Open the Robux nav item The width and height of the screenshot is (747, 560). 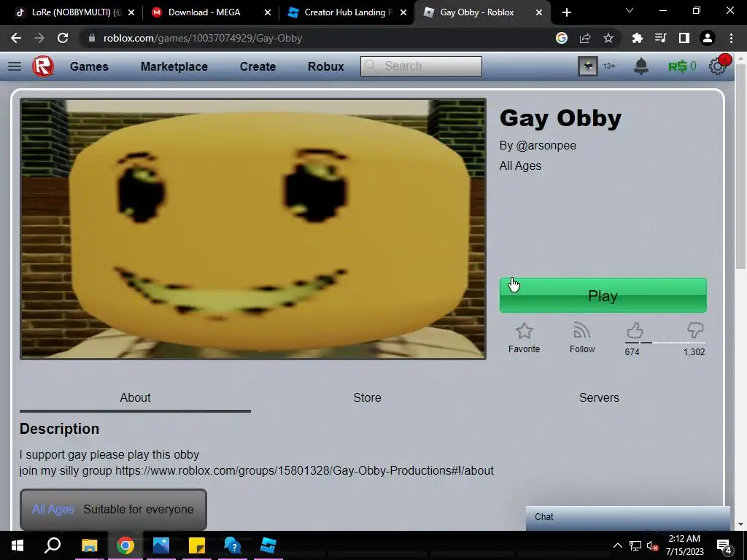326,66
